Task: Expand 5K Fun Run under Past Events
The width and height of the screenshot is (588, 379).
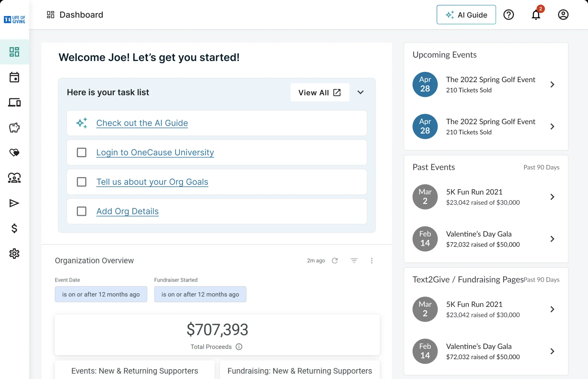Action: point(552,197)
